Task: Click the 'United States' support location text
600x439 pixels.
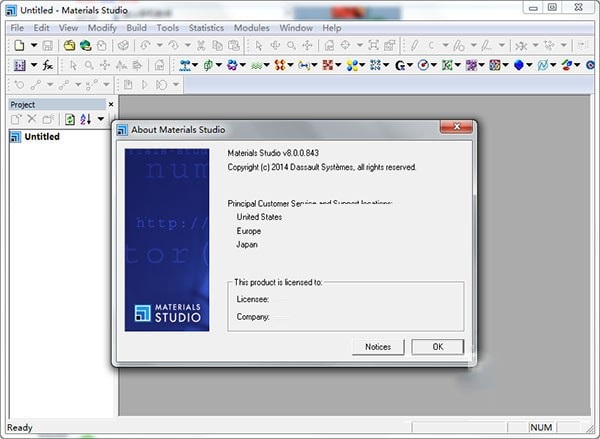Action: tap(259, 217)
